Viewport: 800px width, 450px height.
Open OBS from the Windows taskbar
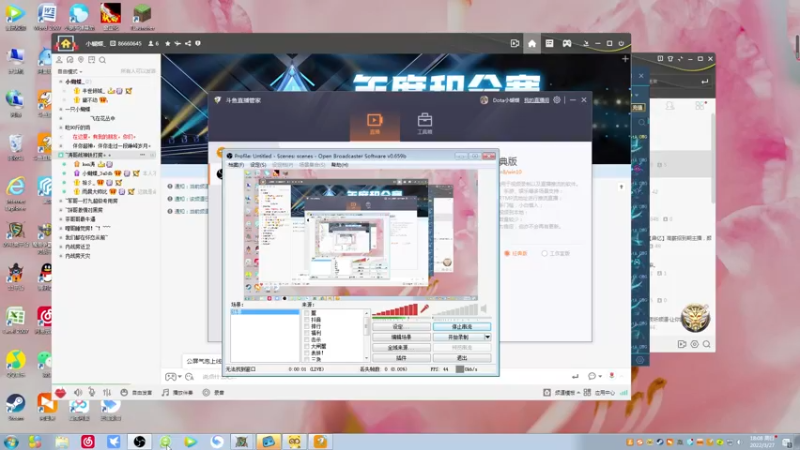click(x=139, y=441)
